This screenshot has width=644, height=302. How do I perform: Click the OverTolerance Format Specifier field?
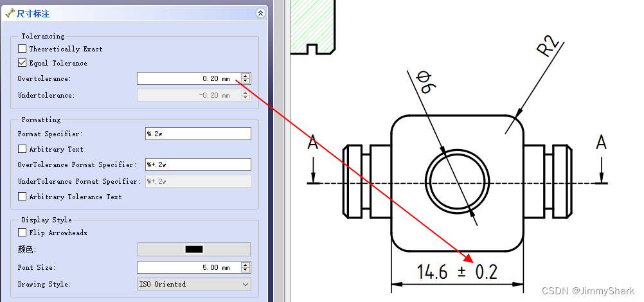198,164
